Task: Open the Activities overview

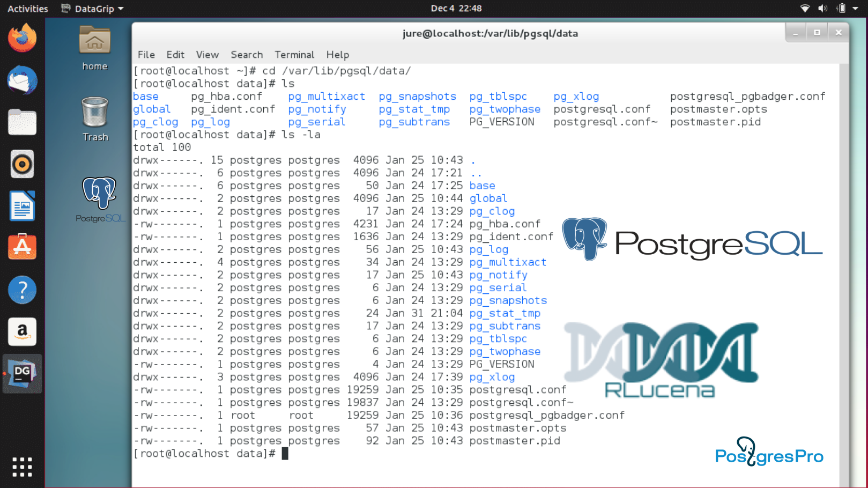Action: (28, 9)
